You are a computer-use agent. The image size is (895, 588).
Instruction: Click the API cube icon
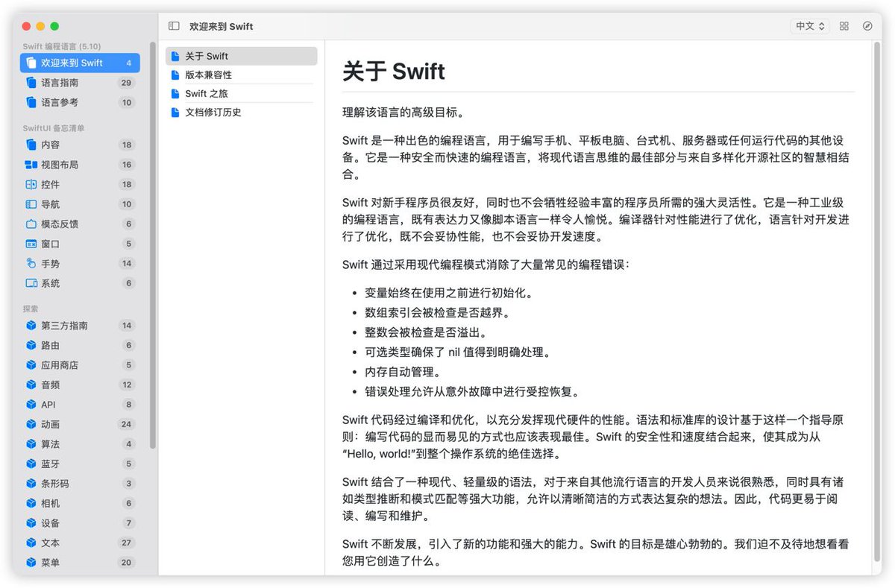(x=31, y=405)
